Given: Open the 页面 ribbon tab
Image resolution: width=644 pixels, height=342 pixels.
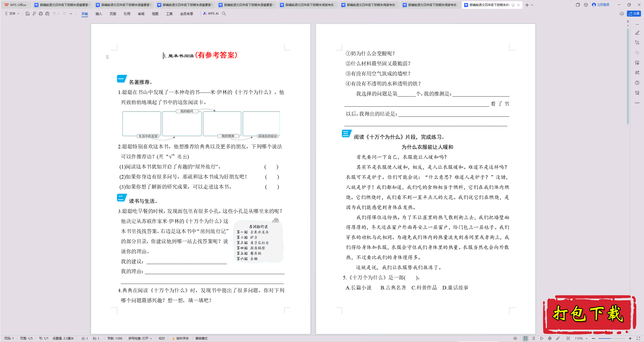Looking at the screenshot, I should tap(113, 14).
